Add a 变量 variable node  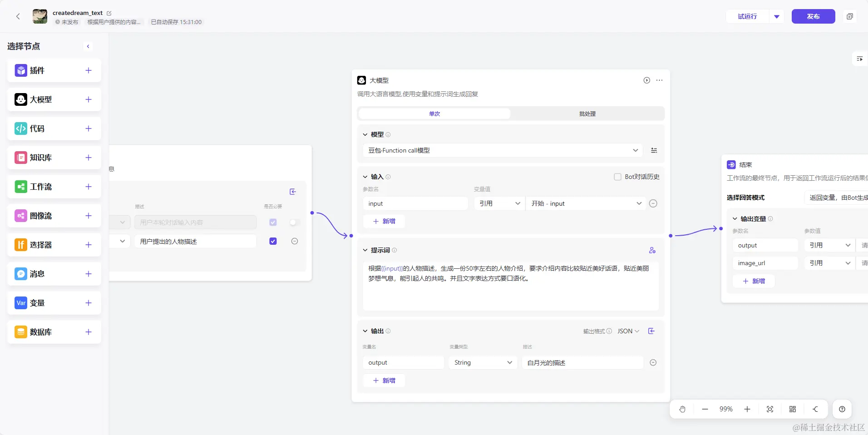pos(89,303)
